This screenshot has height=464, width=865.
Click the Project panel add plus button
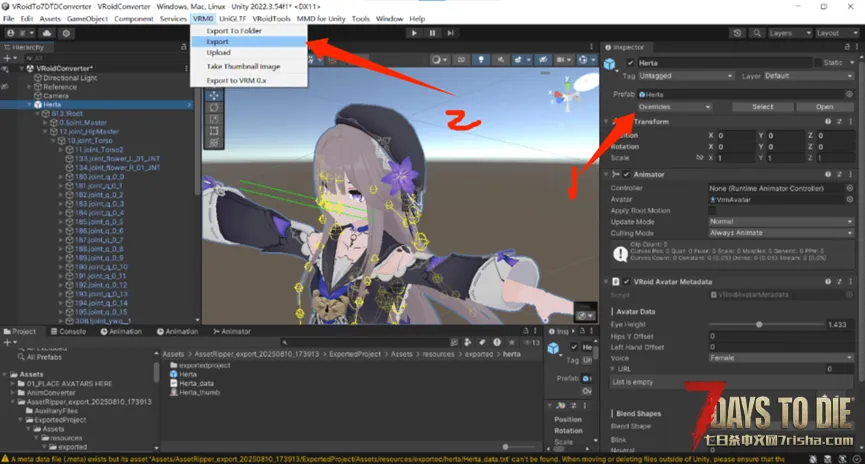pos(8,343)
